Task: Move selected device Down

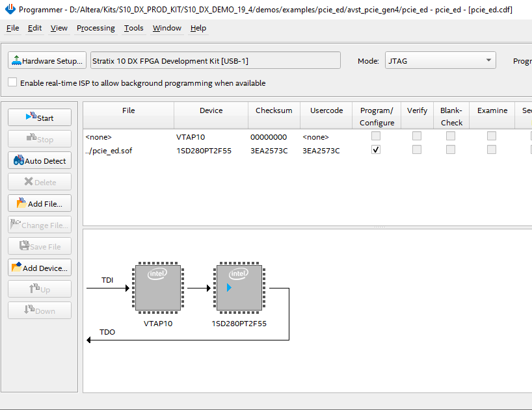Action: (x=40, y=311)
